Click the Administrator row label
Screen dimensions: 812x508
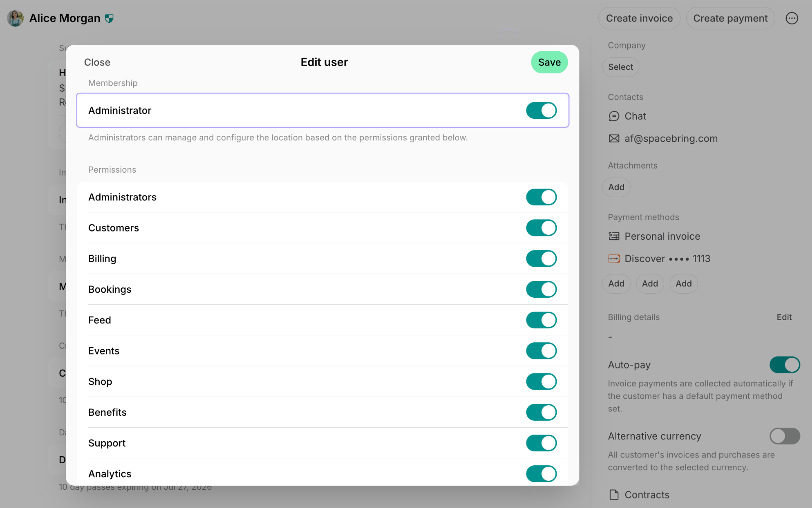pos(120,111)
